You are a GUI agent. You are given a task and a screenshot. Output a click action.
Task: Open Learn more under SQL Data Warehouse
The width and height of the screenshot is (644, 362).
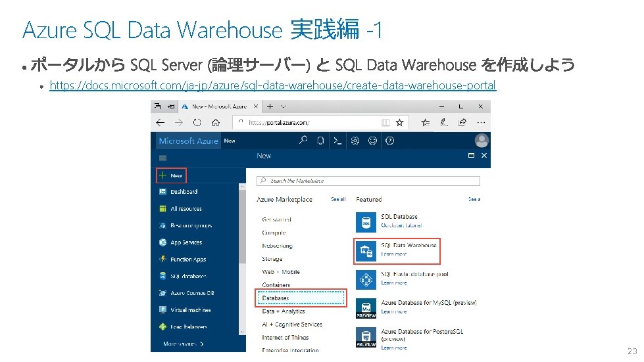[x=394, y=254]
